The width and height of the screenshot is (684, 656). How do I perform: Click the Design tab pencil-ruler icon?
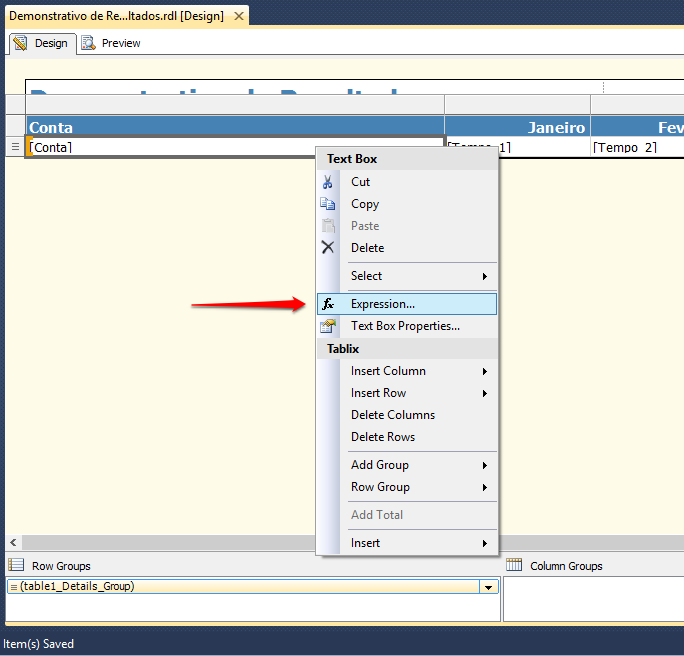[21, 43]
